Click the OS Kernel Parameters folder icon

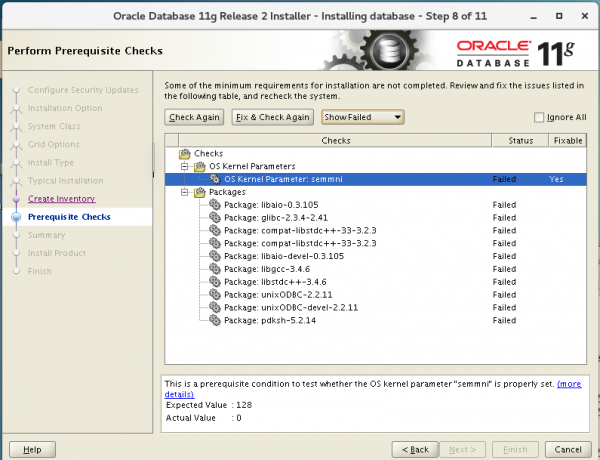point(200,166)
